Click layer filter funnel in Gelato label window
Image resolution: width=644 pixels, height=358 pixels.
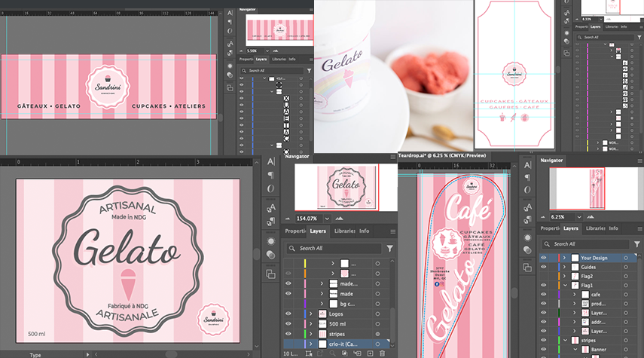click(x=389, y=248)
